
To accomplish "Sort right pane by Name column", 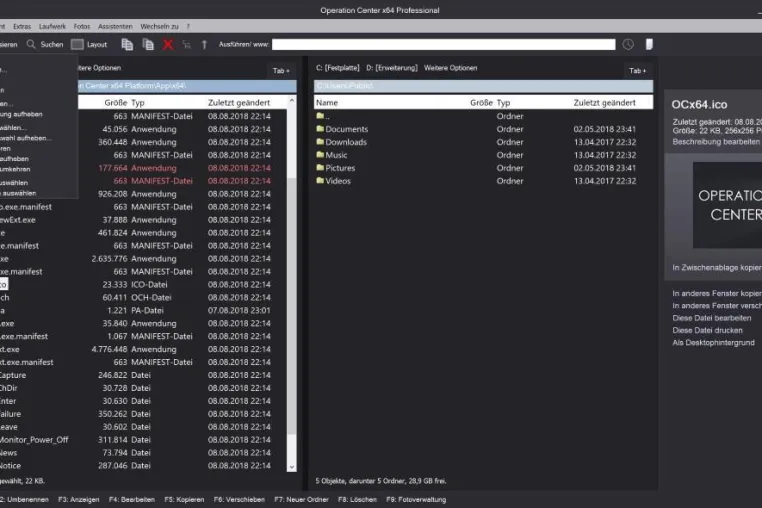I will coord(327,103).
